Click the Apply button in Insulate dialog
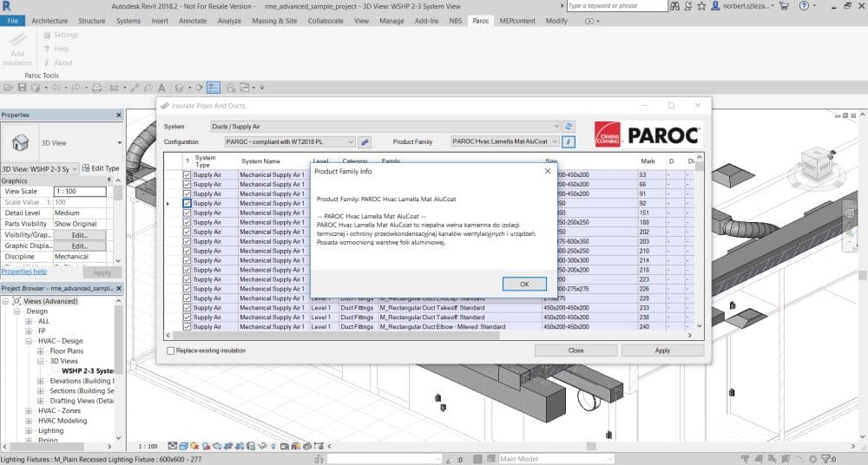 (x=662, y=350)
